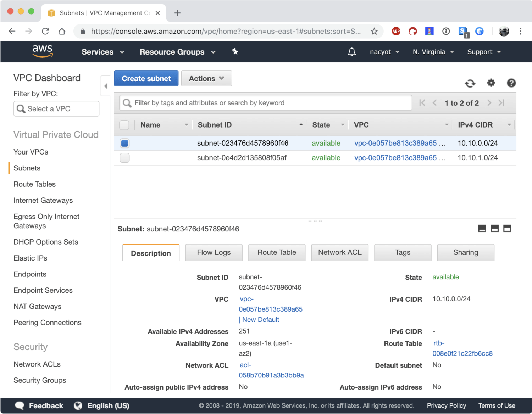This screenshot has width=532, height=414.
Task: Open the help question mark icon
Action: (511, 83)
